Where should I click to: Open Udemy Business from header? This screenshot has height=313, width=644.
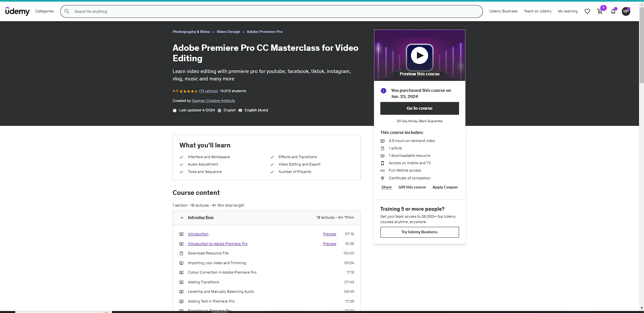coord(503,11)
